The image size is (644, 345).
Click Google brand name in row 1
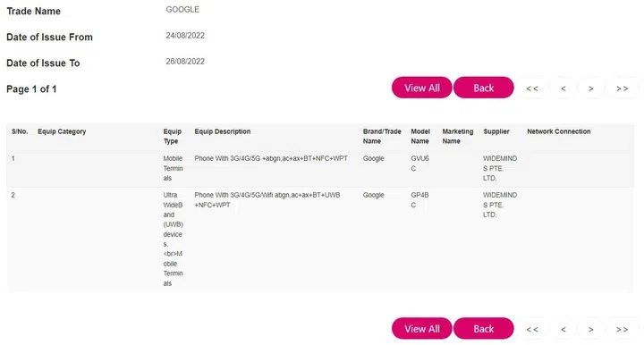point(373,158)
